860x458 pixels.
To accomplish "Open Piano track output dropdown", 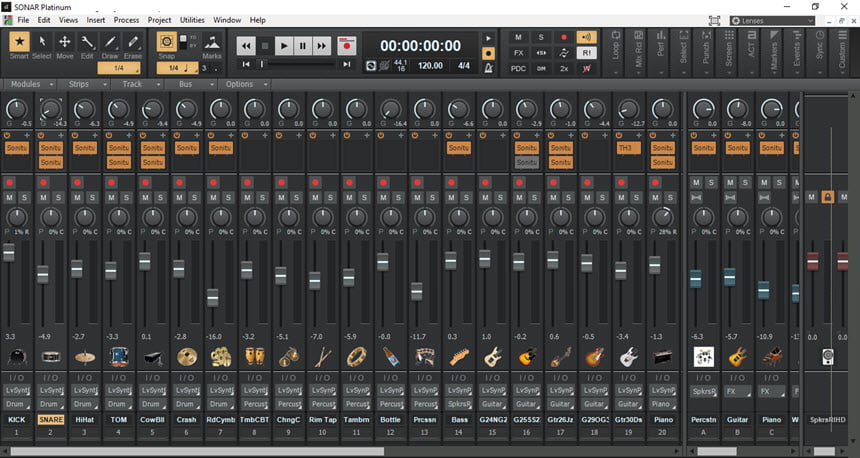I will 663,404.
